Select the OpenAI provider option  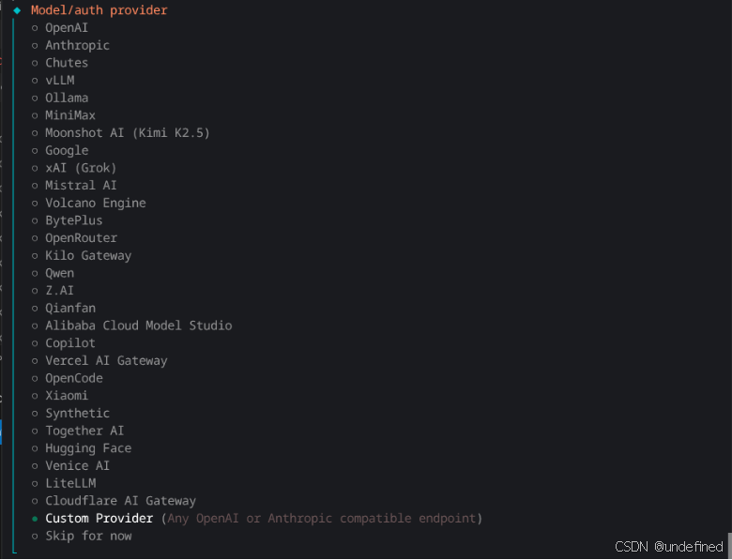pos(60,28)
